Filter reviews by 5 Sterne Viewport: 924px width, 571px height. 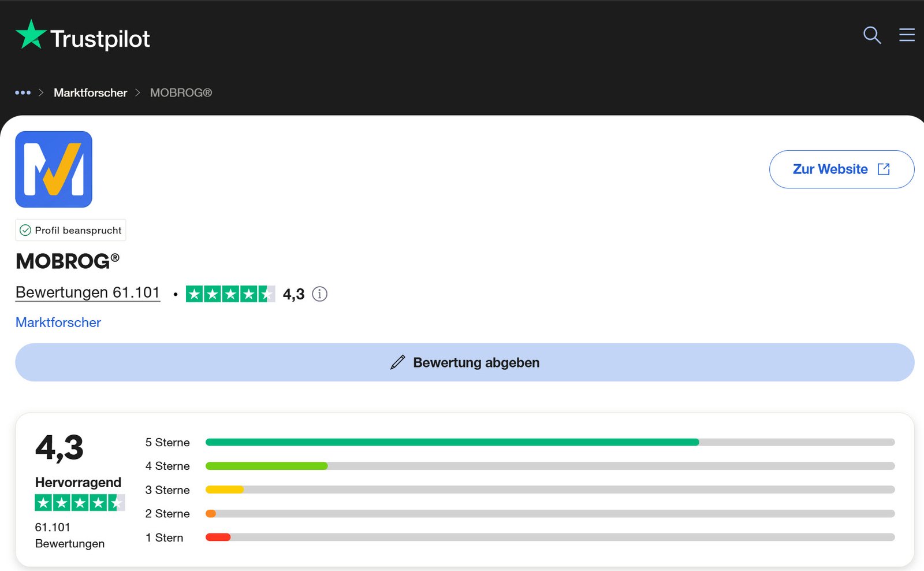click(x=167, y=442)
